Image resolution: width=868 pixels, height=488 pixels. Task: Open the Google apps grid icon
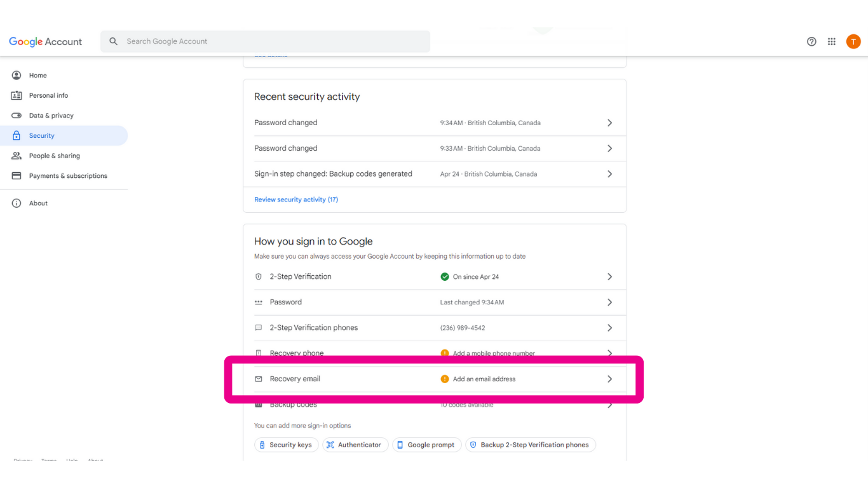coord(832,41)
